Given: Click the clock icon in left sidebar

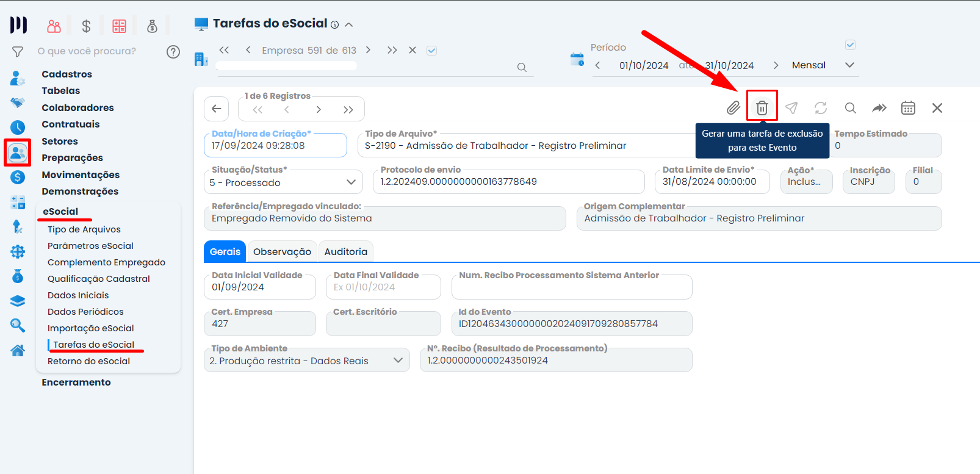Looking at the screenshot, I should click(18, 127).
